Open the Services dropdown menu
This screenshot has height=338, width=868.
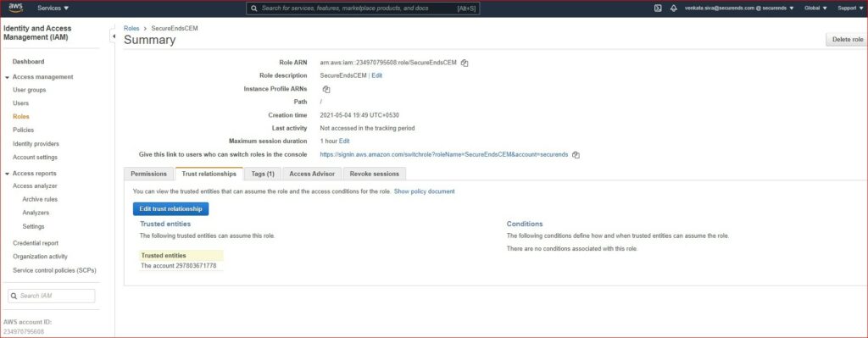[x=53, y=8]
